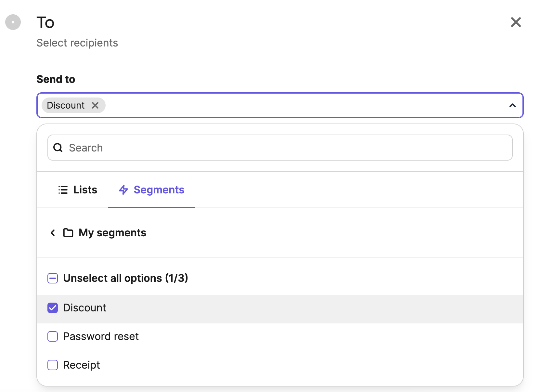This screenshot has width=540, height=392.
Task: Select the Segments tab
Action: pyautogui.click(x=151, y=190)
